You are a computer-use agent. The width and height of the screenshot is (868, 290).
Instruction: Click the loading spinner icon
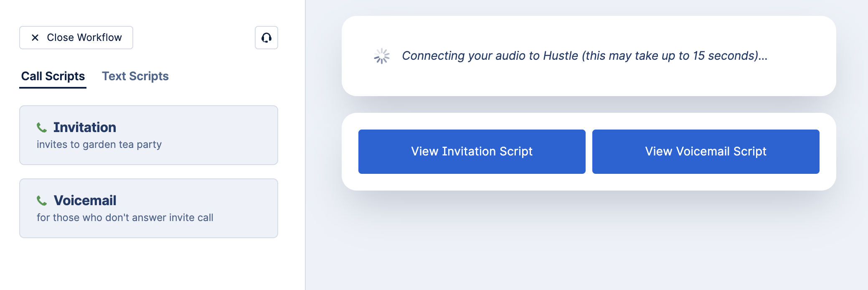[382, 56]
